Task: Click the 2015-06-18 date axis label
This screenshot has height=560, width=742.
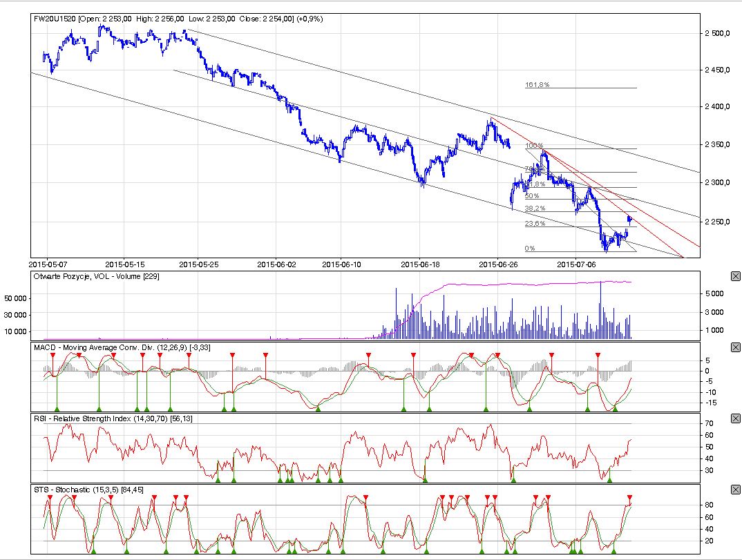Action: click(x=420, y=264)
